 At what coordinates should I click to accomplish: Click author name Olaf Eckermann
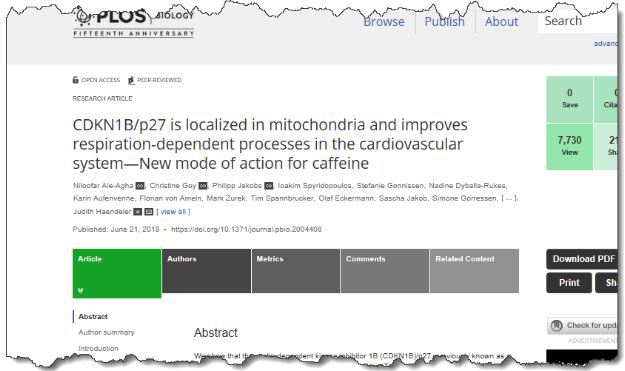(x=346, y=198)
